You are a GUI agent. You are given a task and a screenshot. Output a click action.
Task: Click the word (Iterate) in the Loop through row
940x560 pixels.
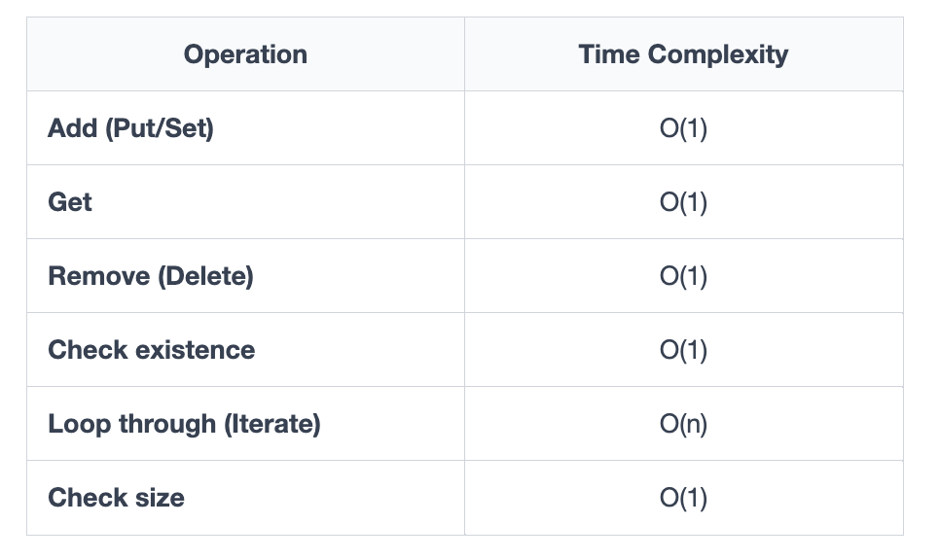tap(272, 424)
